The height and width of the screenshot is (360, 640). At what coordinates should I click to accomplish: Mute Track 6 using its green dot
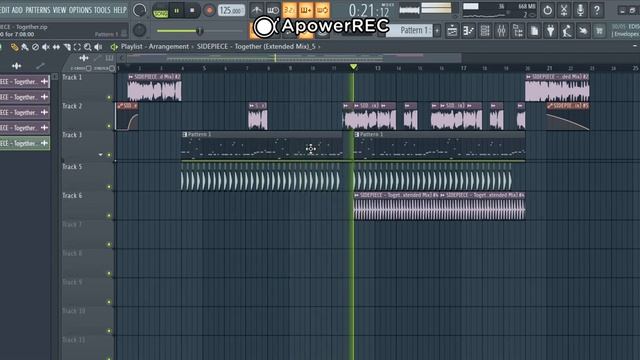[109, 216]
